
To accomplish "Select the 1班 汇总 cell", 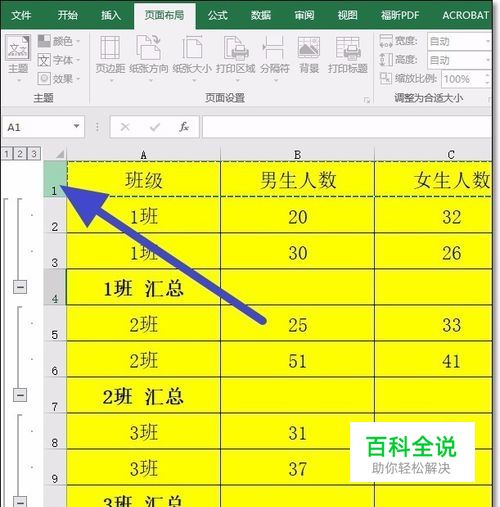I will tap(144, 288).
